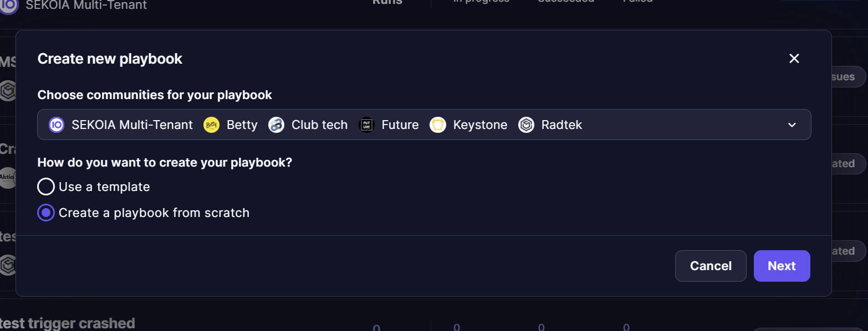Close the Create new playbook dialog
The height and width of the screenshot is (331, 868).
[794, 58]
